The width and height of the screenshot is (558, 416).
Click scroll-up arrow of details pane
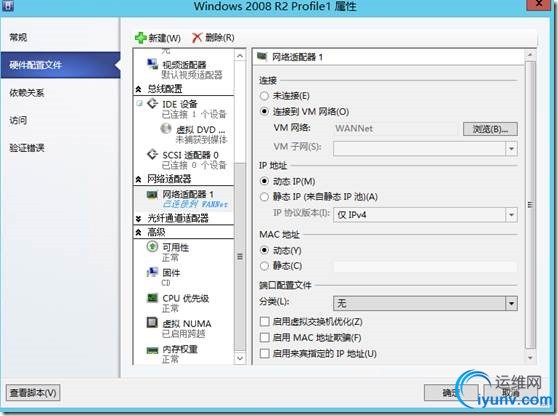coord(530,55)
